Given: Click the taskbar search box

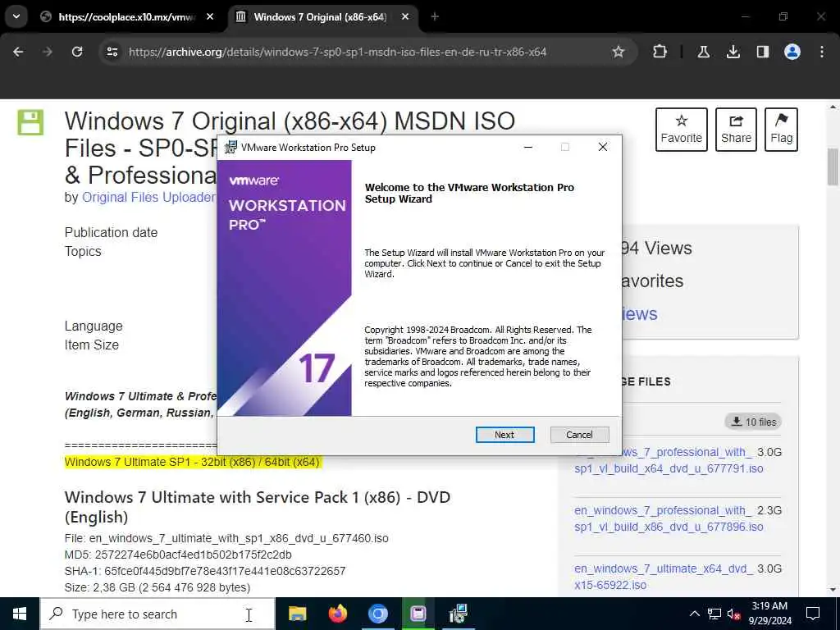Looking at the screenshot, I should (157, 614).
